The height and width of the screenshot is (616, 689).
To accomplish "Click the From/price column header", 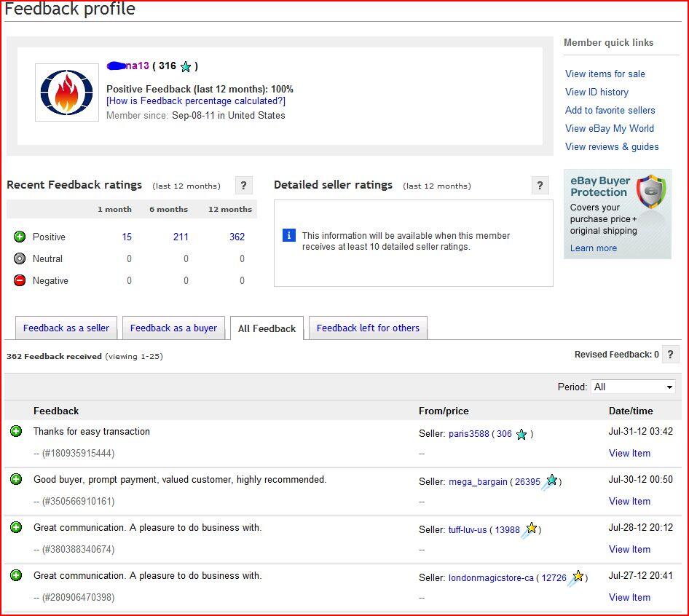I will click(444, 411).
